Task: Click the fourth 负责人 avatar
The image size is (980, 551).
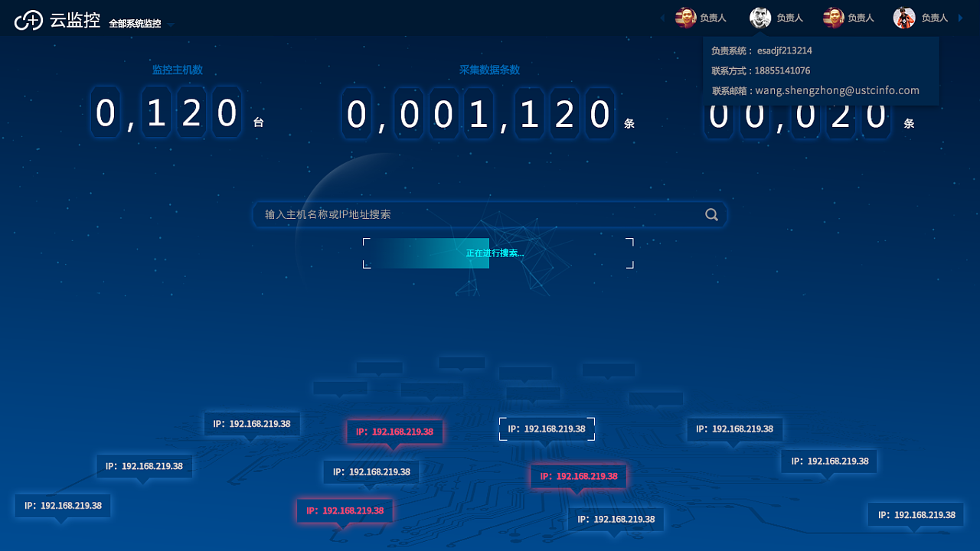Action: pyautogui.click(x=903, y=17)
